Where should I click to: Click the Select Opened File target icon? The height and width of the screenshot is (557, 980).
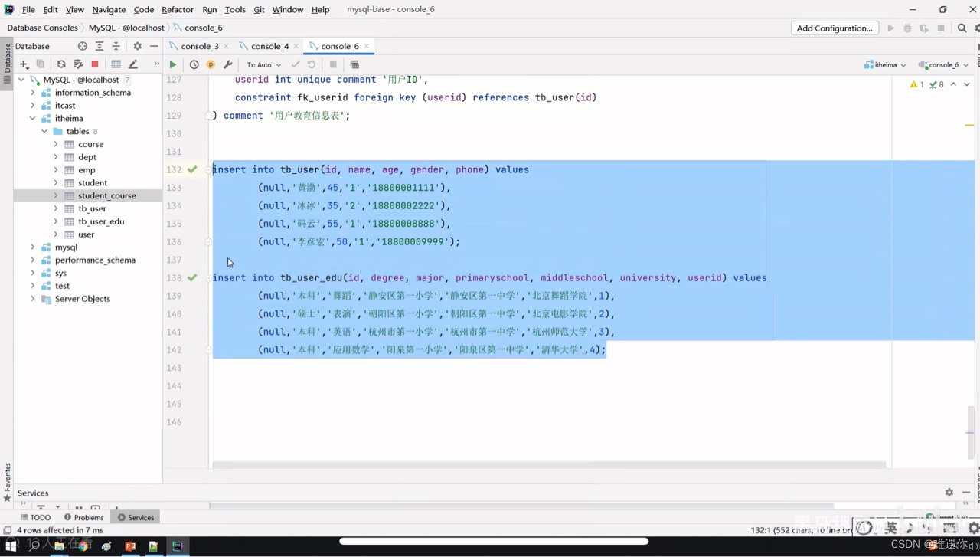(83, 46)
